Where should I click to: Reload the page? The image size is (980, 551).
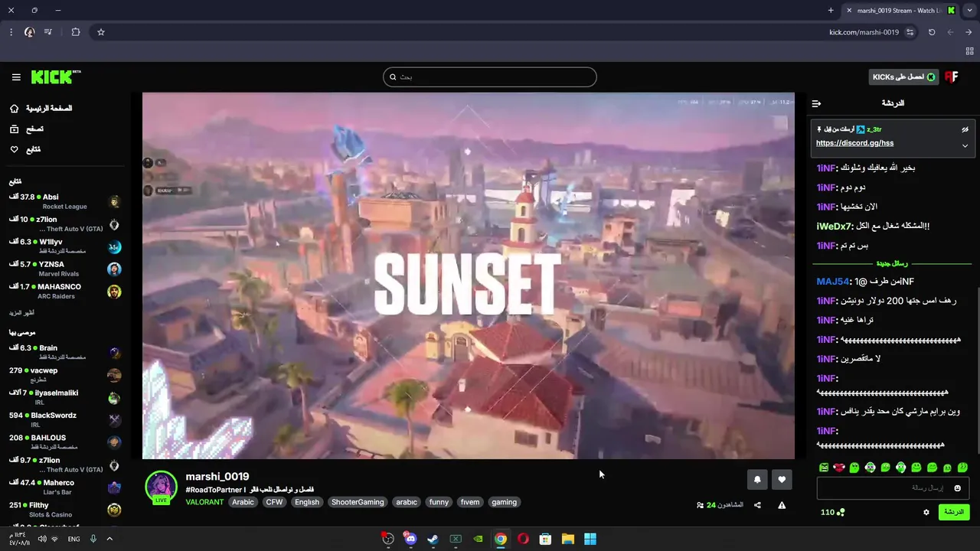932,32
